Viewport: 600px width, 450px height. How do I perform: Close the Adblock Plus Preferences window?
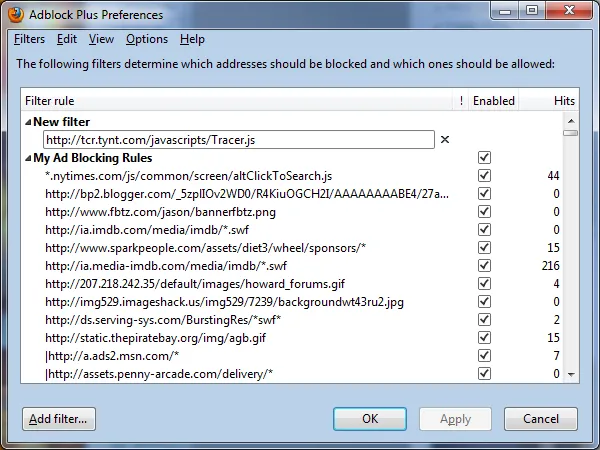[x=569, y=11]
